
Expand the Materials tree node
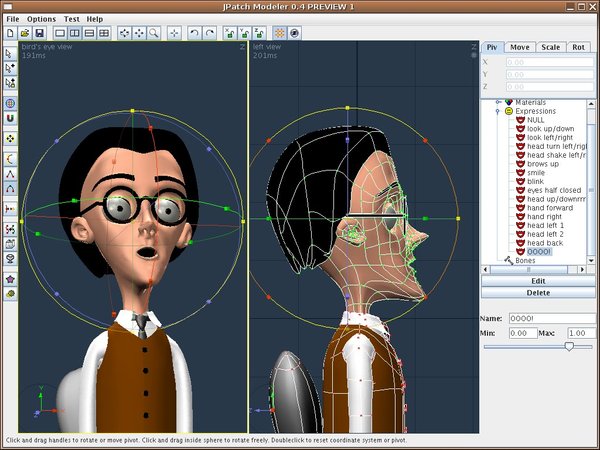coord(497,102)
